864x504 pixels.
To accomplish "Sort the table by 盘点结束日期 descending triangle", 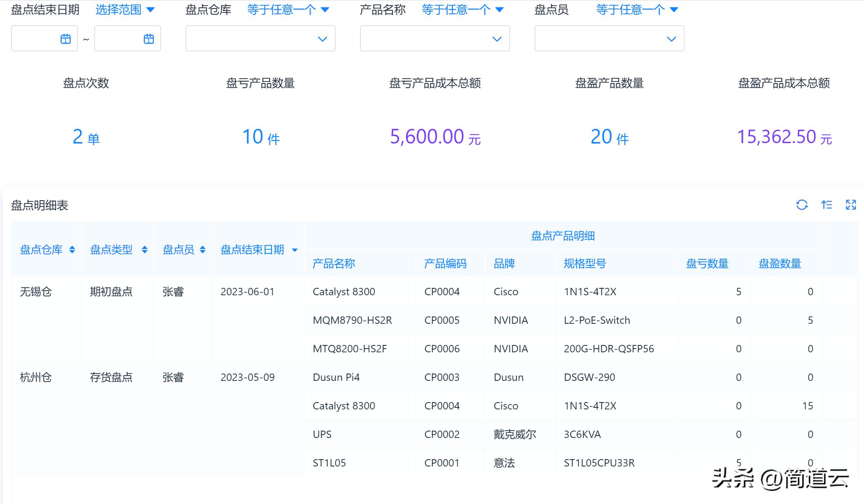I will pos(296,250).
